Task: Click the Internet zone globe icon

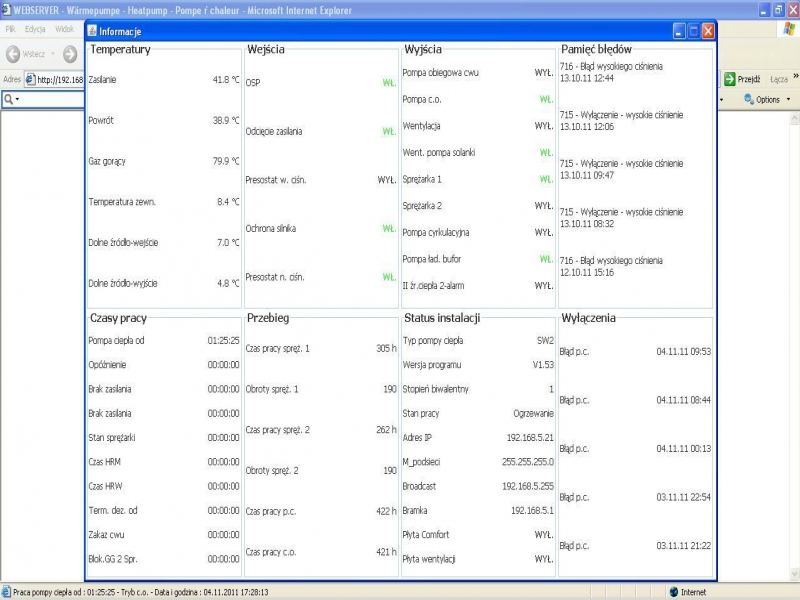Action: (674, 591)
